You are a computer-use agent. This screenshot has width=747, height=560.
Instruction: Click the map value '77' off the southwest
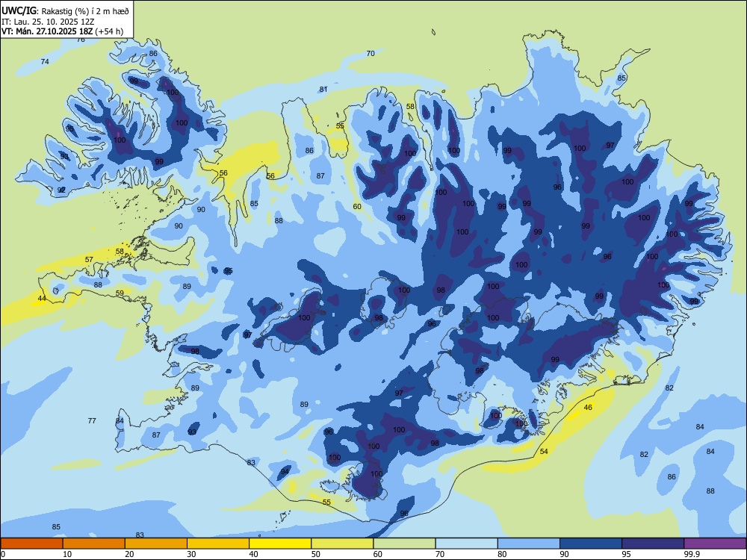(x=92, y=420)
